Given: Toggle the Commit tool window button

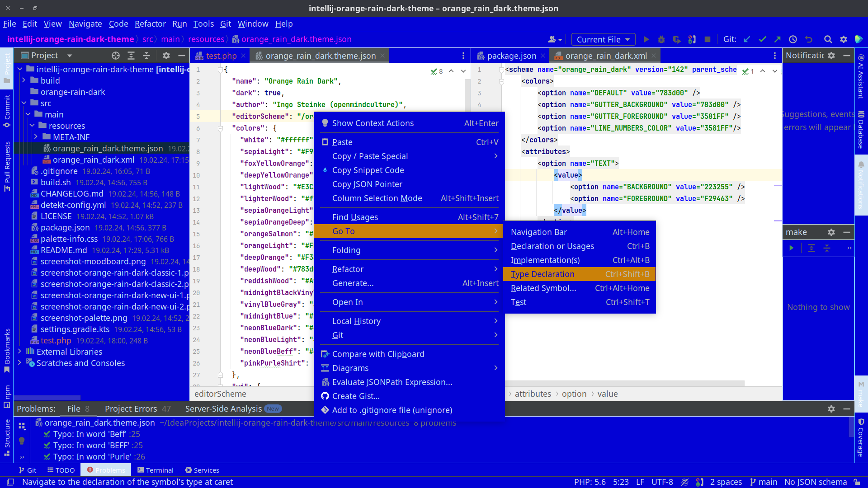Looking at the screenshot, I should pos(7,111).
